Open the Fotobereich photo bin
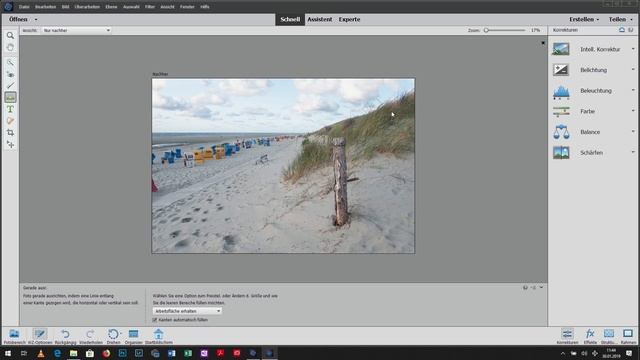Image resolution: width=640 pixels, height=360 pixels. (x=14, y=336)
